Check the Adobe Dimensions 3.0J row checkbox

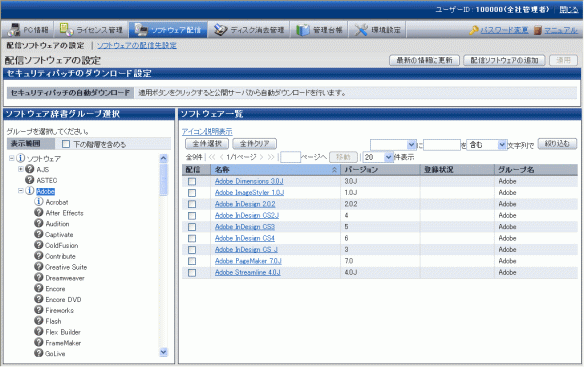[192, 181]
